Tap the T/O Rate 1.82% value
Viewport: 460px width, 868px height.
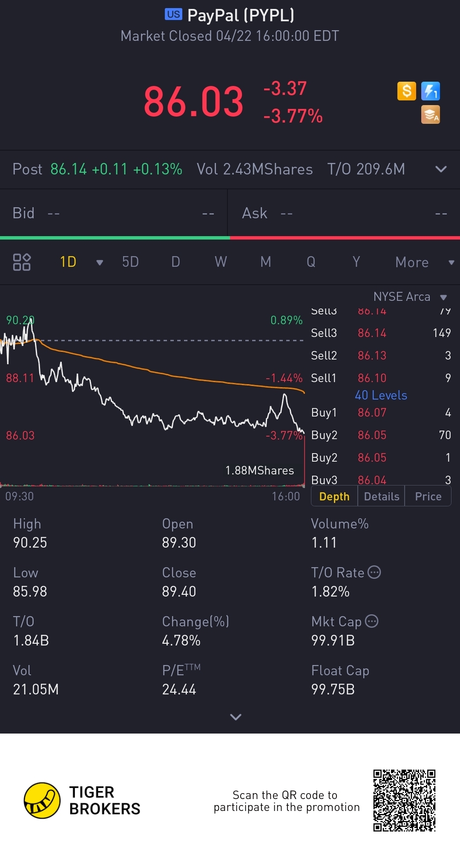(331, 591)
